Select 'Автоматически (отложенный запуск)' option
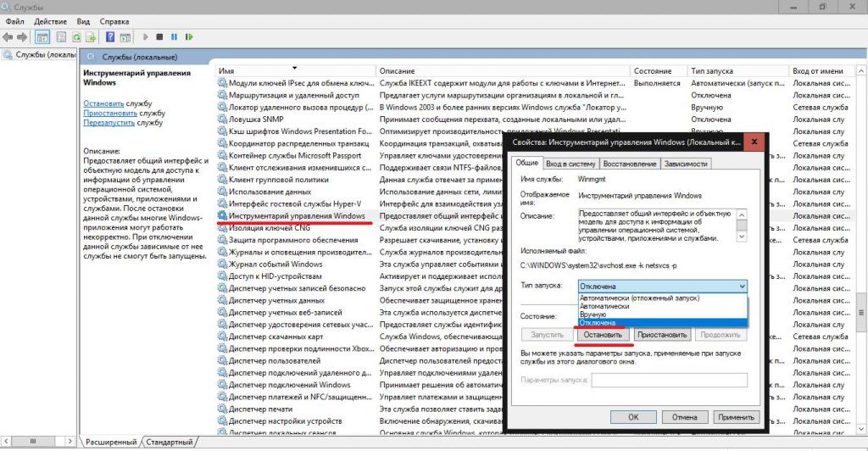This screenshot has width=868, height=451. [x=642, y=298]
